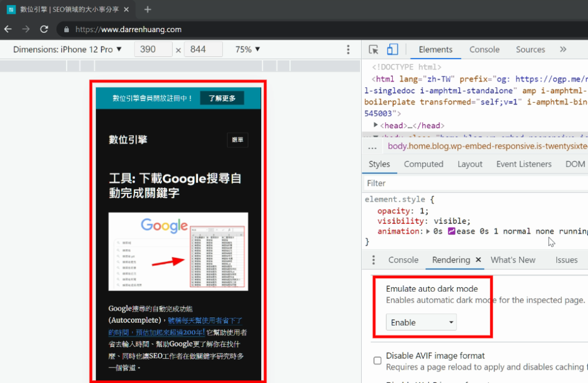The height and width of the screenshot is (383, 588).
Task: Expand the animation property triangle
Action: click(x=428, y=231)
